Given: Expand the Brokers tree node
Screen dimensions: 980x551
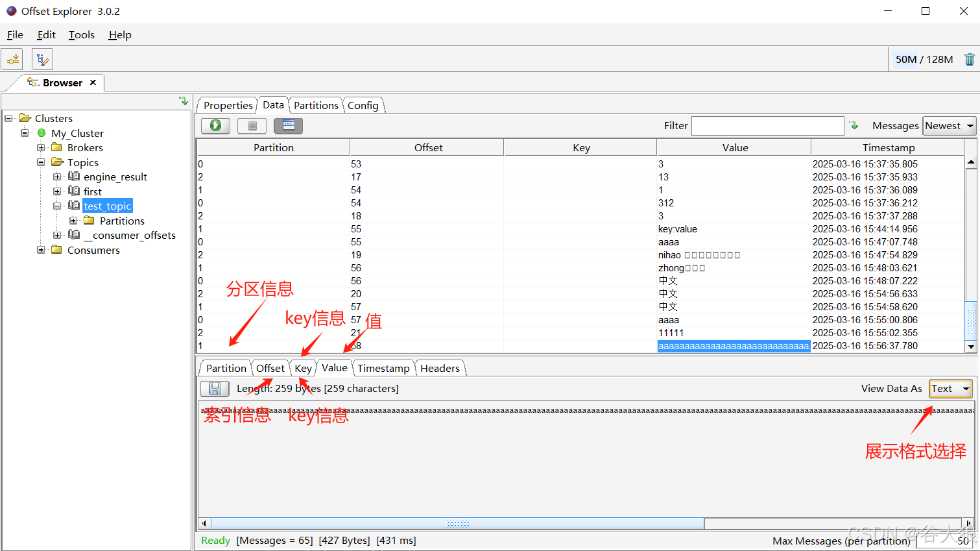Looking at the screenshot, I should pos(41,148).
